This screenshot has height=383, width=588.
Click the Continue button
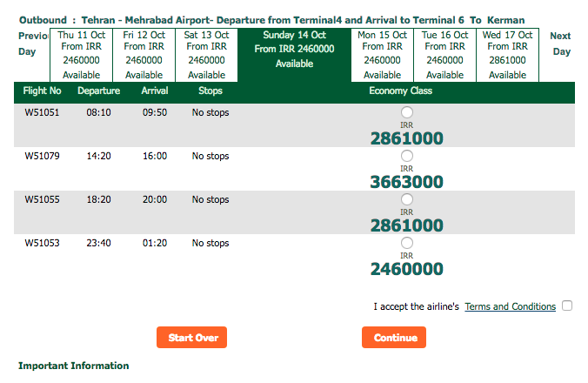pyautogui.click(x=394, y=337)
